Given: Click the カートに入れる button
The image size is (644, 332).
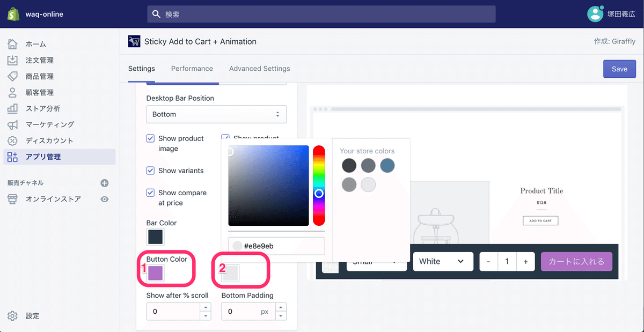Looking at the screenshot, I should 576,261.
